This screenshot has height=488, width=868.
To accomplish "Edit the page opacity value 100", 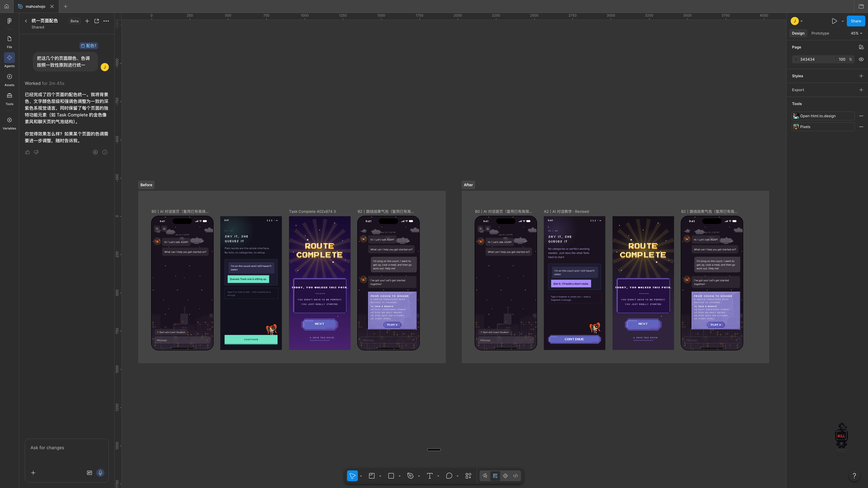I will (842, 59).
